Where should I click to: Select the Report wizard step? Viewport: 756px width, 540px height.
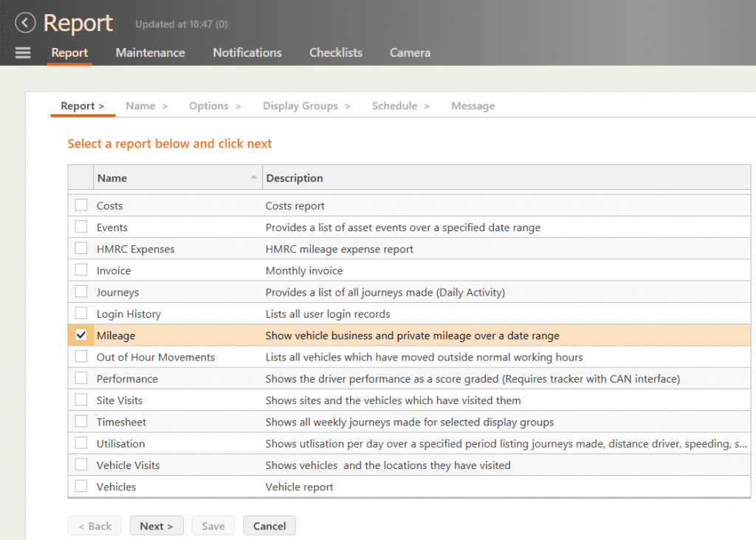tap(83, 106)
